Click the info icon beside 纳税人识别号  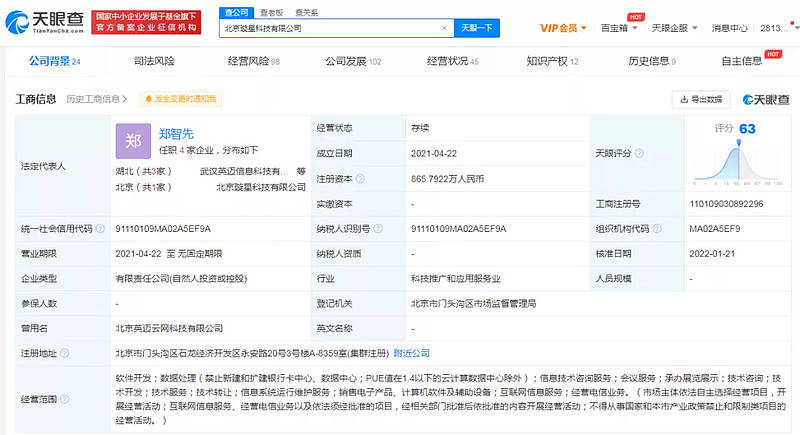[377, 229]
